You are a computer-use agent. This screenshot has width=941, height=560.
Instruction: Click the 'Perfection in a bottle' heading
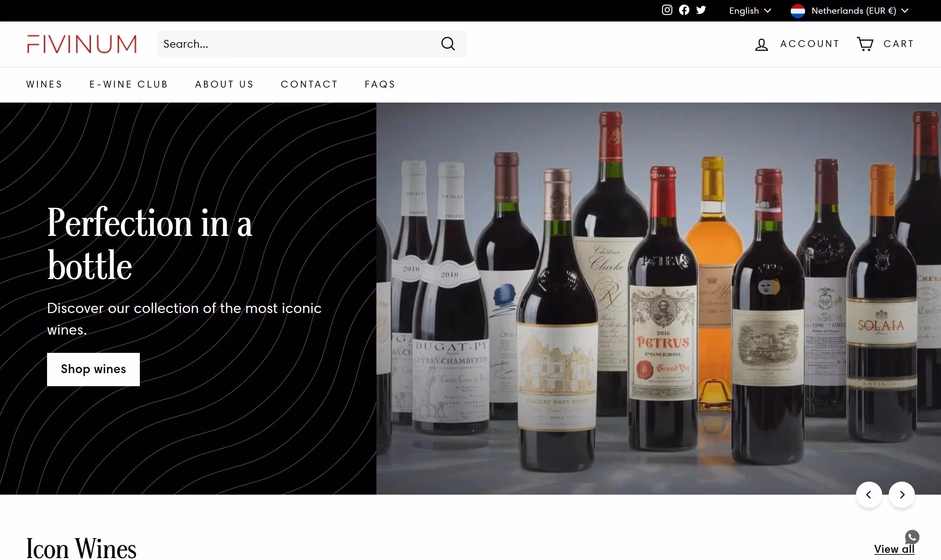(149, 244)
